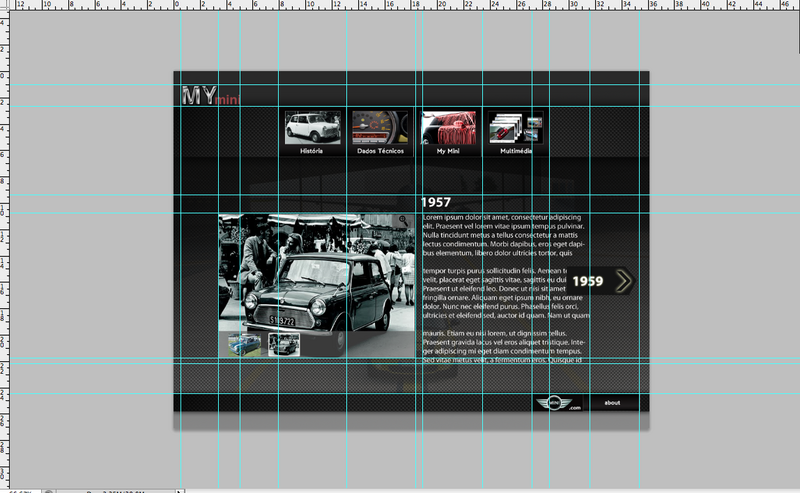
Task: Open the about link in the footer
Action: tap(612, 403)
